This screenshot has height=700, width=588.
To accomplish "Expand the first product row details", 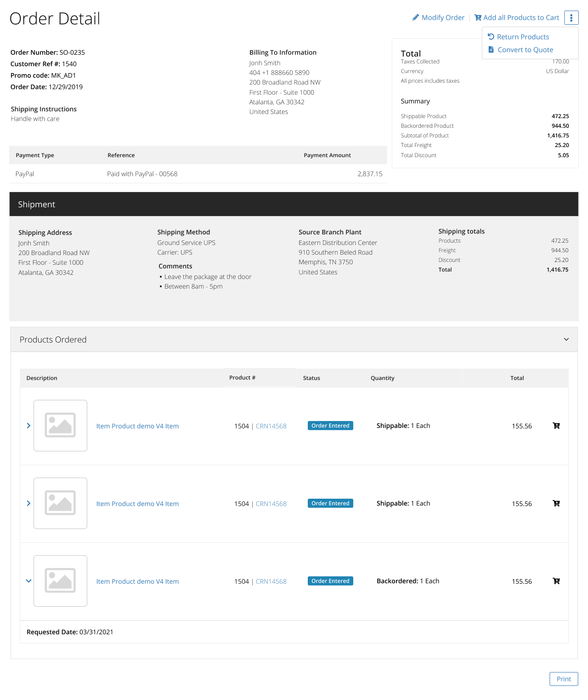I will [28, 426].
